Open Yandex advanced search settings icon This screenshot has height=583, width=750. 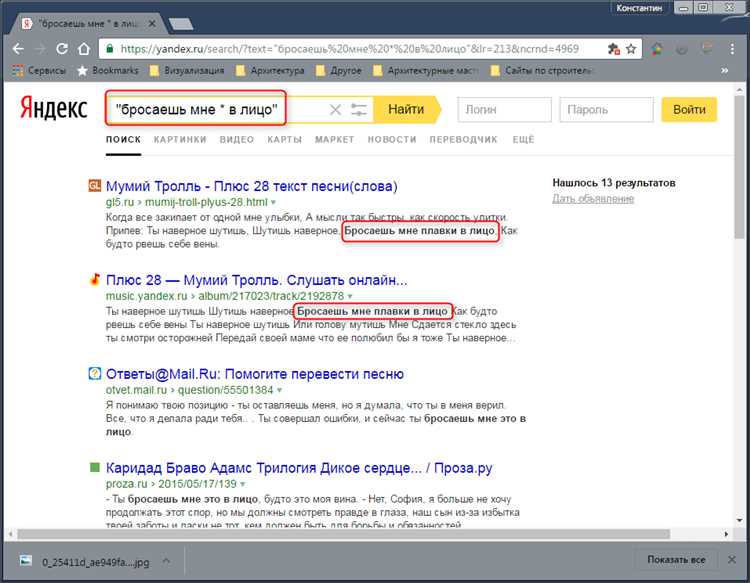359,109
